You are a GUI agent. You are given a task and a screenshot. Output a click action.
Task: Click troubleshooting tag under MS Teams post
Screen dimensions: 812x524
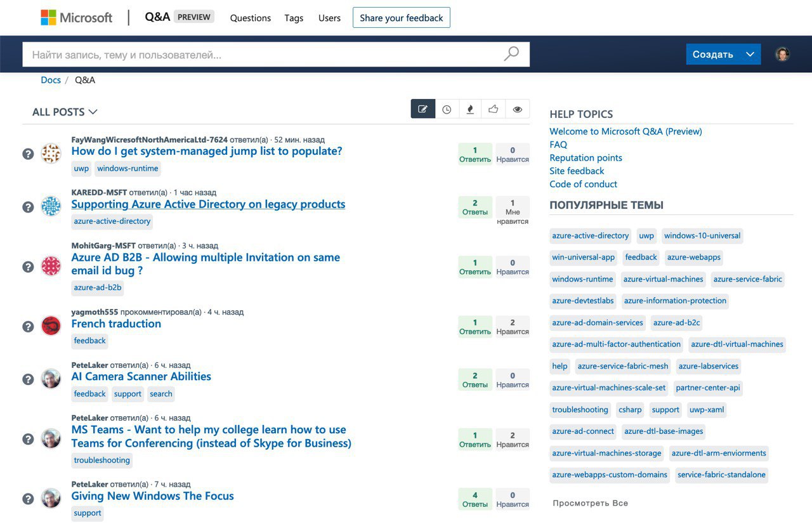[x=101, y=461]
